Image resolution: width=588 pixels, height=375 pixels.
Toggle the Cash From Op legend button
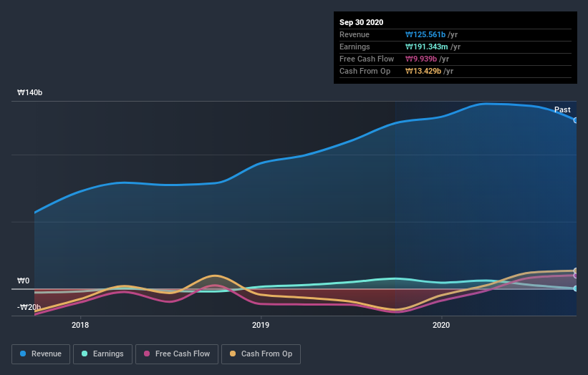(x=261, y=354)
